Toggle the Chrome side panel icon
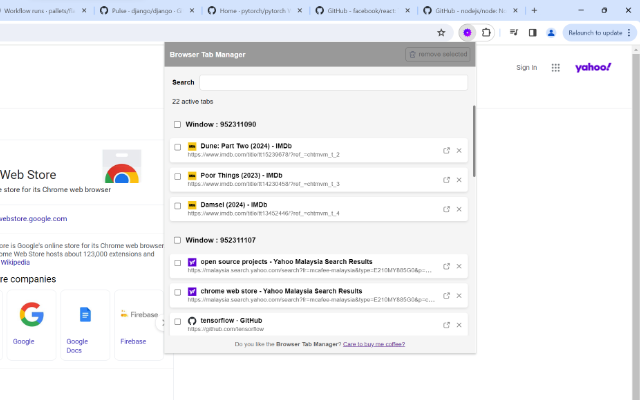This screenshot has width=640, height=400. (533, 33)
